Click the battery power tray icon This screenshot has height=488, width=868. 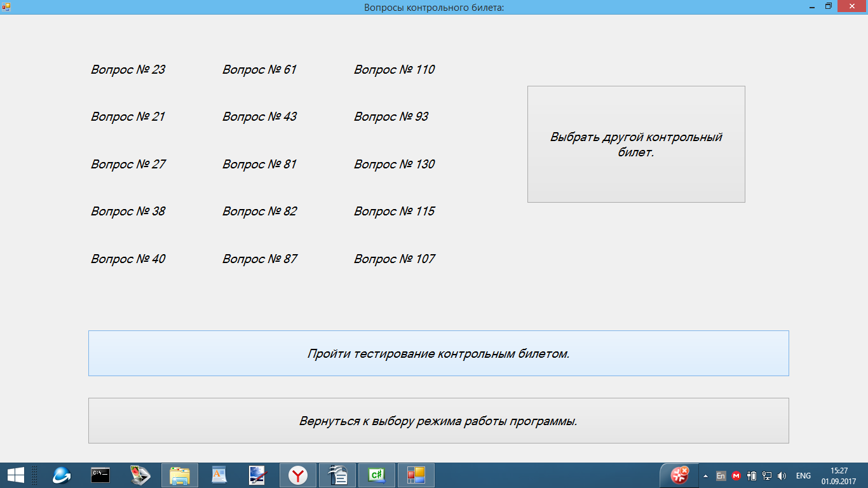click(x=752, y=475)
